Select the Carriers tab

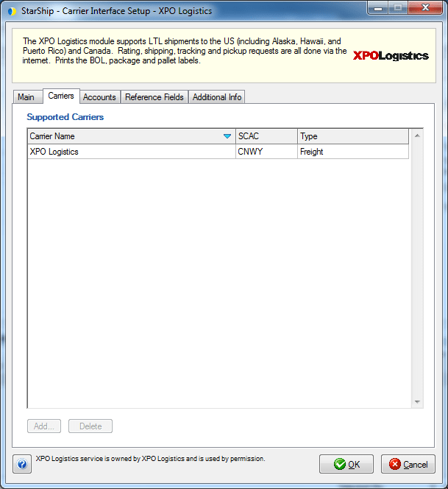61,96
